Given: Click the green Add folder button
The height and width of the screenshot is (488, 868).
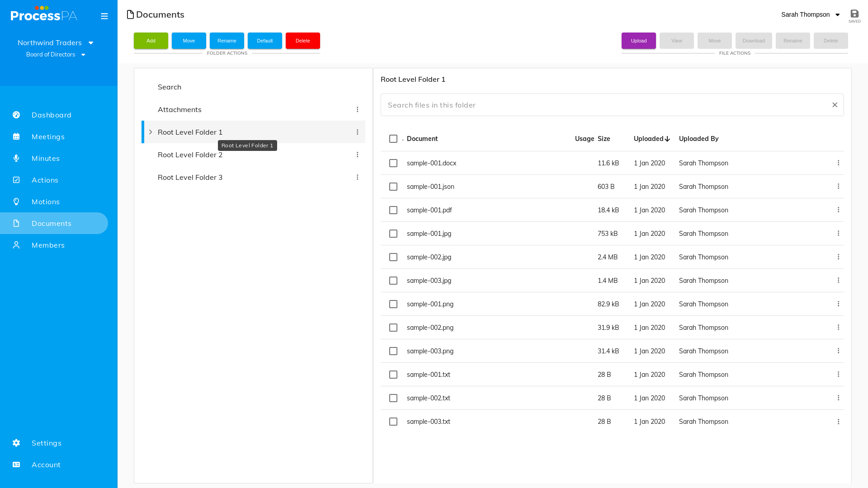Looking at the screenshot, I should [x=151, y=41].
